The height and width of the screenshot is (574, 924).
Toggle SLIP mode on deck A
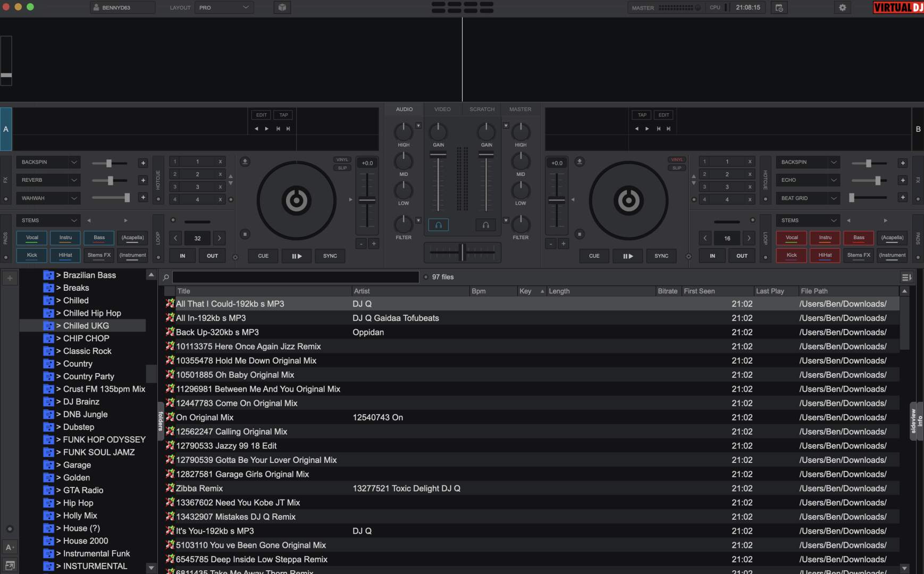click(x=342, y=168)
